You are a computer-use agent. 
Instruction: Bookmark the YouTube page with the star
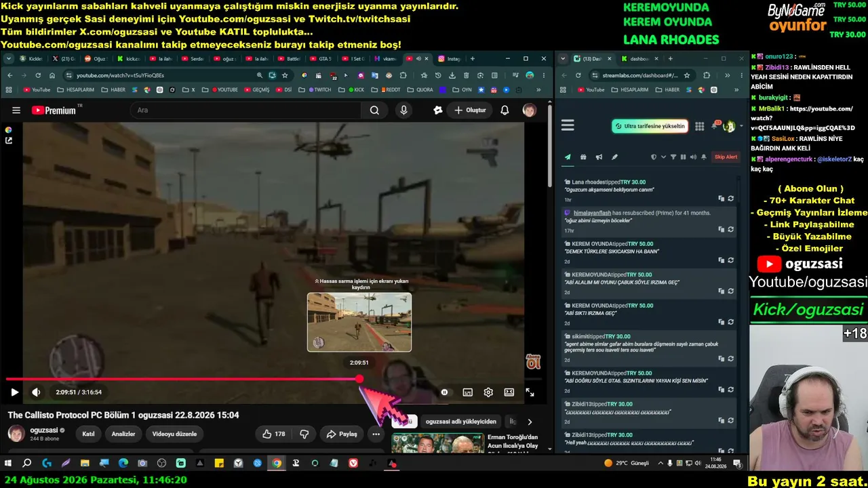point(285,75)
